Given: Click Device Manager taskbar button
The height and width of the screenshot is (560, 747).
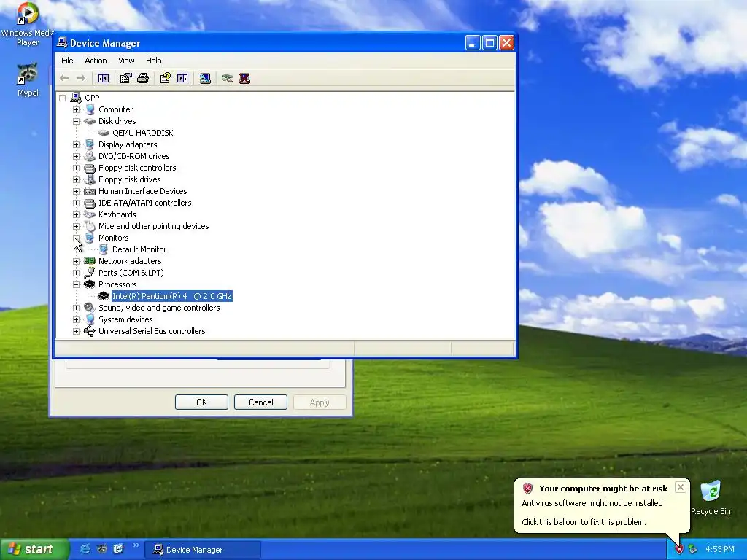Looking at the screenshot, I should click(x=203, y=550).
